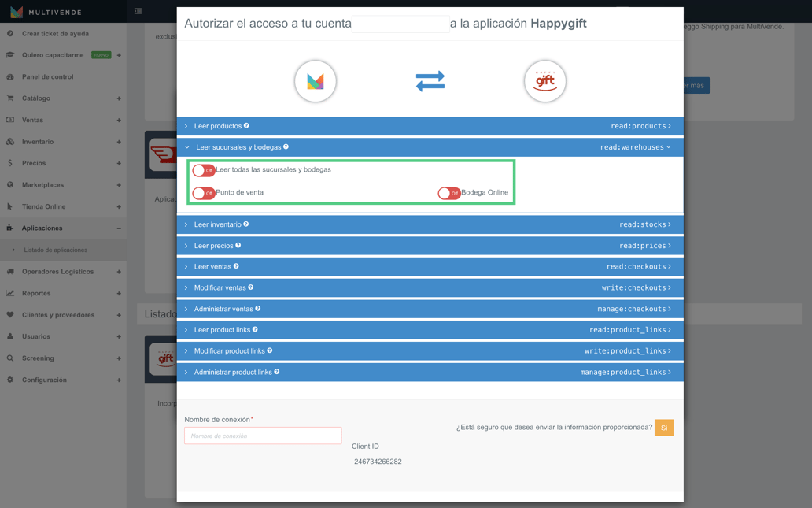Click the Reportes chart icon in sidebar
The image size is (812, 508).
(10, 293)
